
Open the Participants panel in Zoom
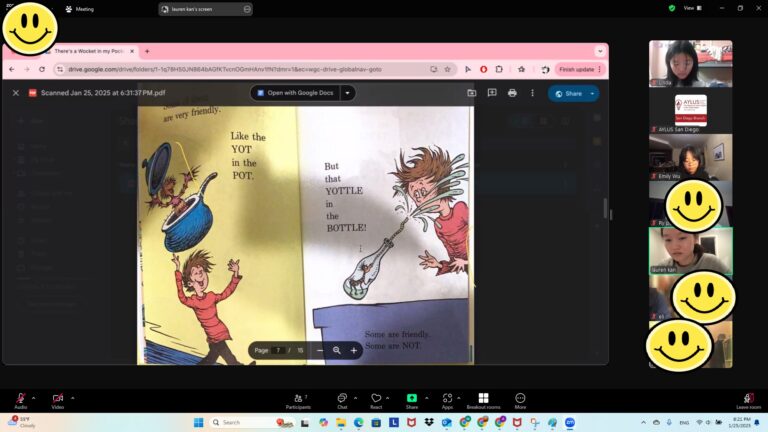(298, 401)
